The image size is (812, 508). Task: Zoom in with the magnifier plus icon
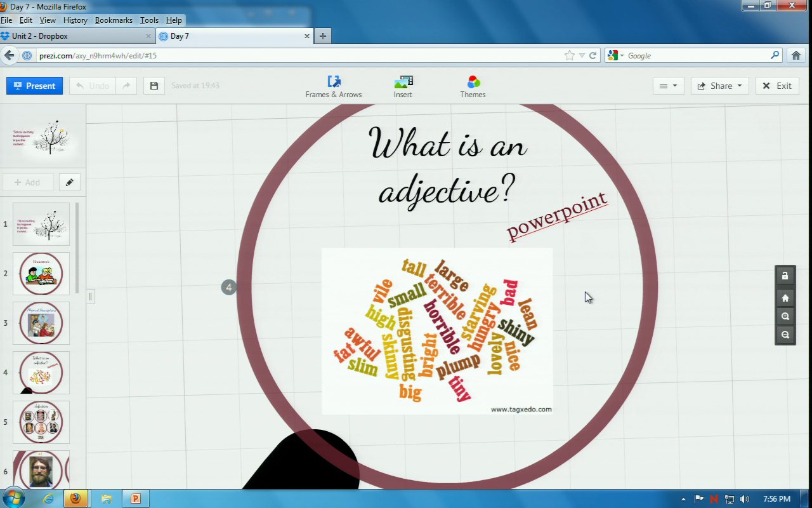point(785,316)
